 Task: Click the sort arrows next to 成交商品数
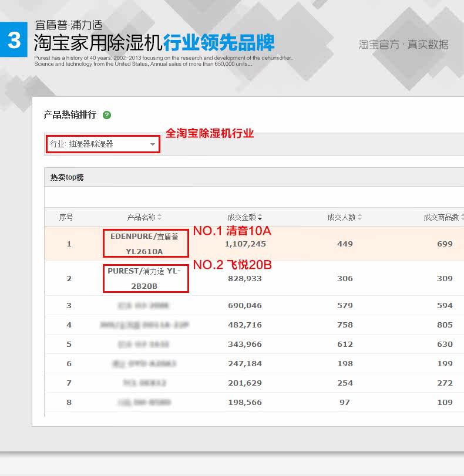pyautogui.click(x=462, y=218)
